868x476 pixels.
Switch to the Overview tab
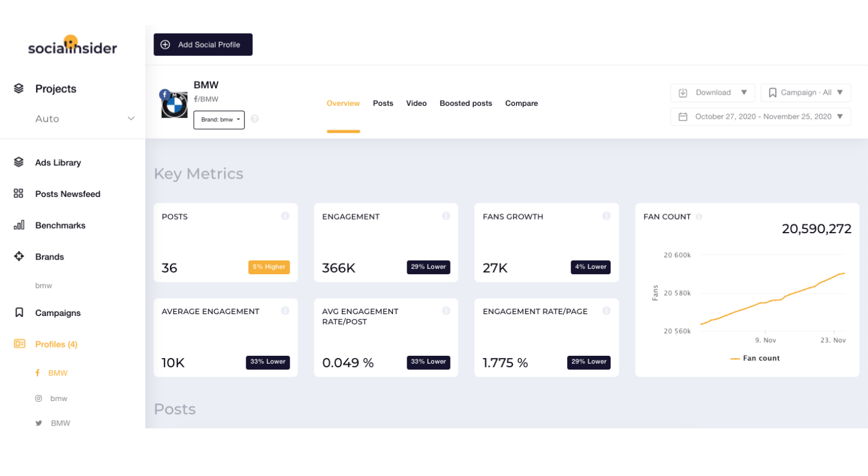(343, 104)
